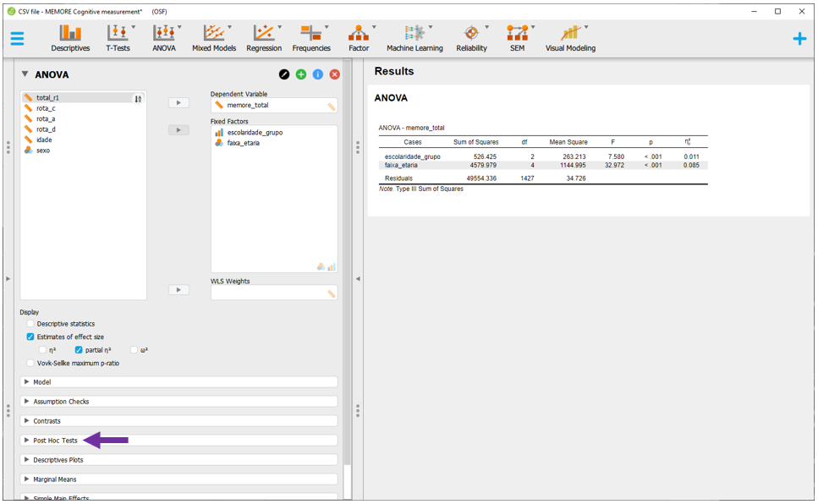Click arrow button to assign Dependent Variable
This screenshot has width=818, height=504.
coord(178,103)
